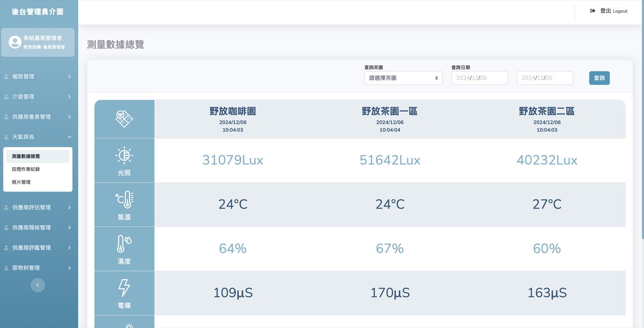
Task: Open the 測量數據總覽 submenu item
Action: pyautogui.click(x=38, y=156)
